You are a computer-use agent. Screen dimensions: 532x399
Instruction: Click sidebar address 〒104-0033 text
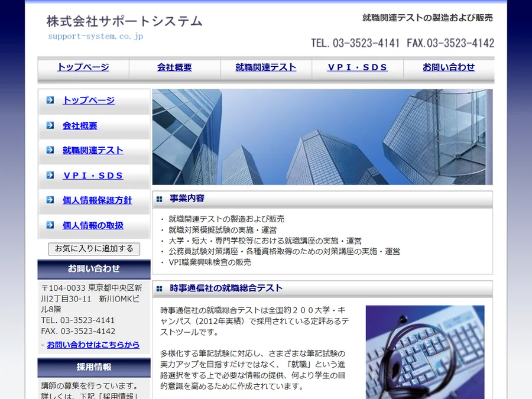92,299
